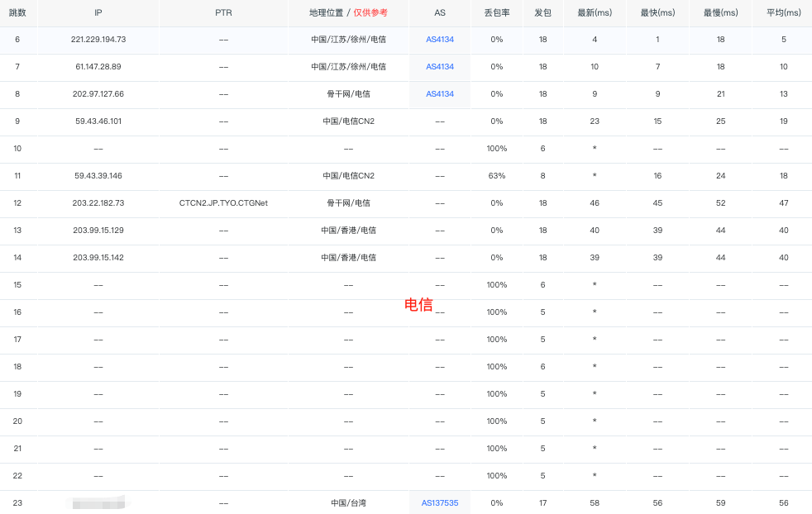Select the IP address 203.99.15.129

click(98, 231)
